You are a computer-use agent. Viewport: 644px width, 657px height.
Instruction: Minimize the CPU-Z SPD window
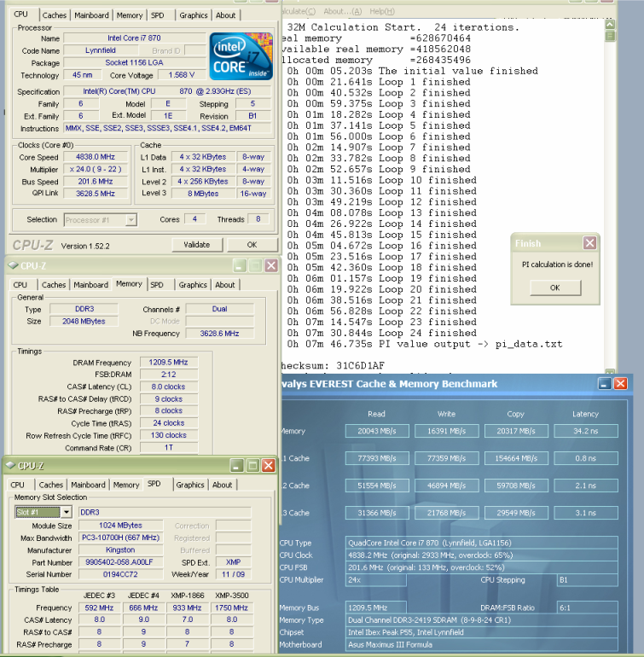pyautogui.click(x=237, y=466)
